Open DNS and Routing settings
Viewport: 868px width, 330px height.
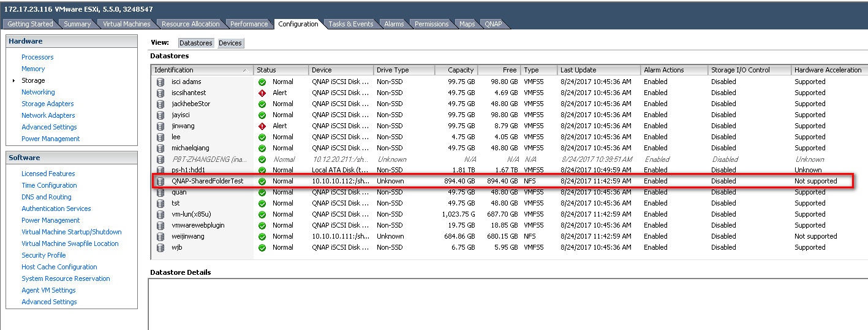(x=47, y=197)
